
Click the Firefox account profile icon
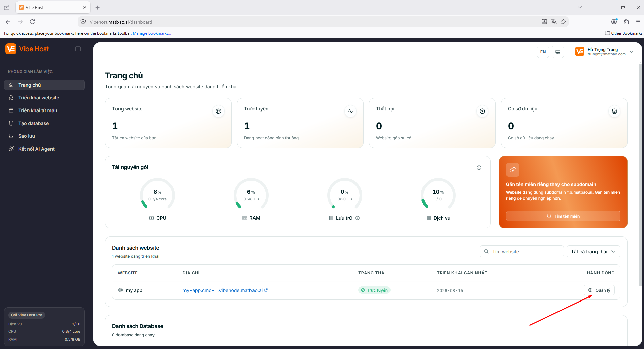(614, 22)
